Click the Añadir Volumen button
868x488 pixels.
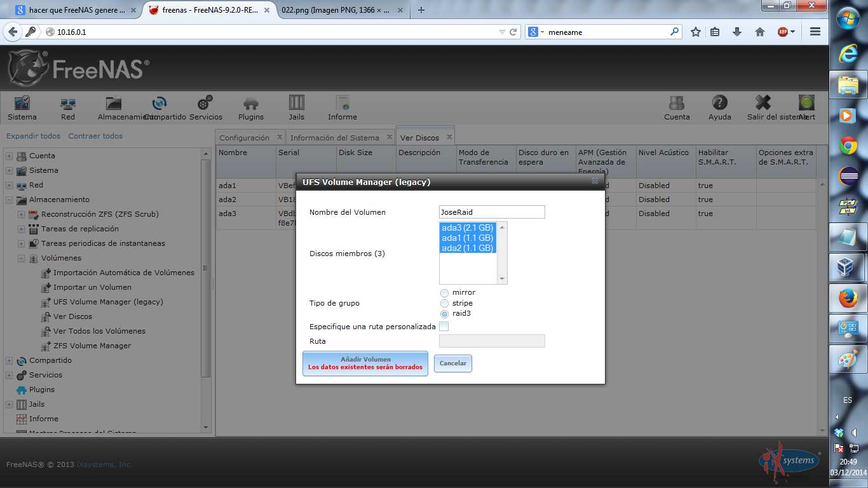365,363
